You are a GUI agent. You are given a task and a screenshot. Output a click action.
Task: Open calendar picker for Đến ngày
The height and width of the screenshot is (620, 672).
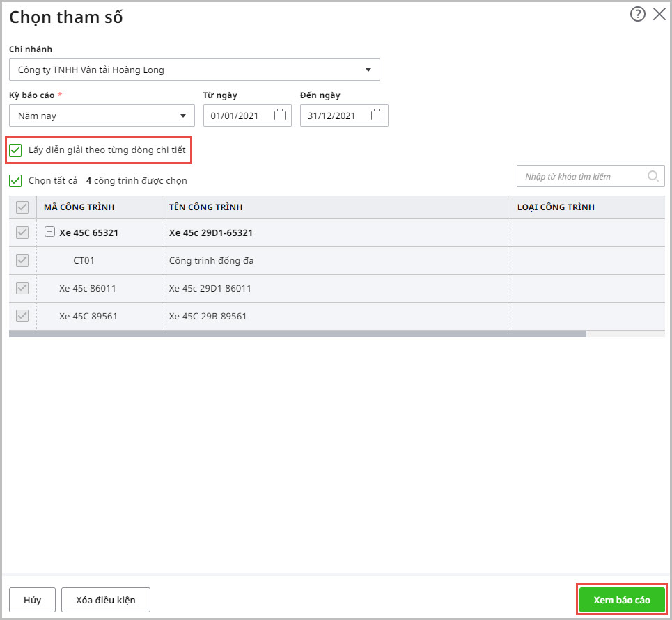coord(377,116)
